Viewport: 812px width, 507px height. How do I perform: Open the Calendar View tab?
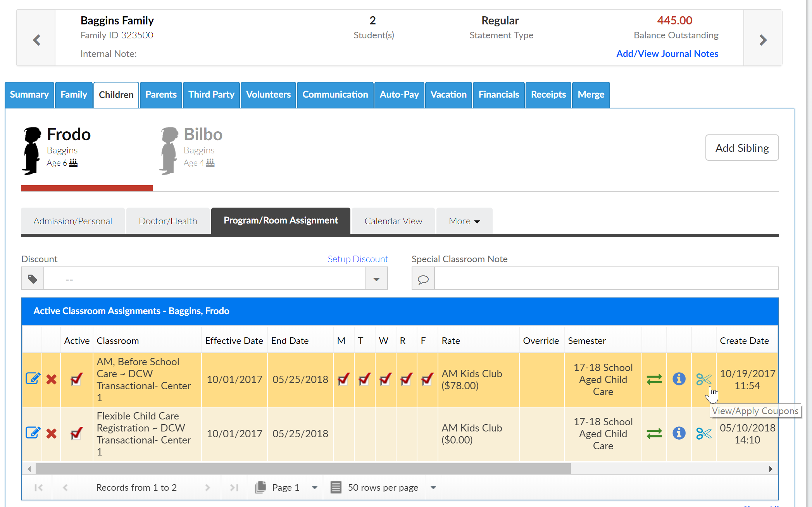point(393,221)
